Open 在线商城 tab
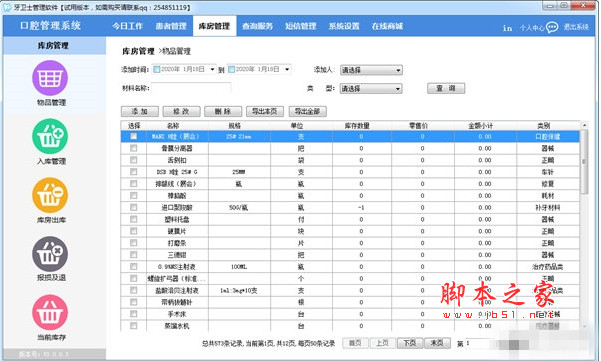The width and height of the screenshot is (601, 361). tap(388, 26)
